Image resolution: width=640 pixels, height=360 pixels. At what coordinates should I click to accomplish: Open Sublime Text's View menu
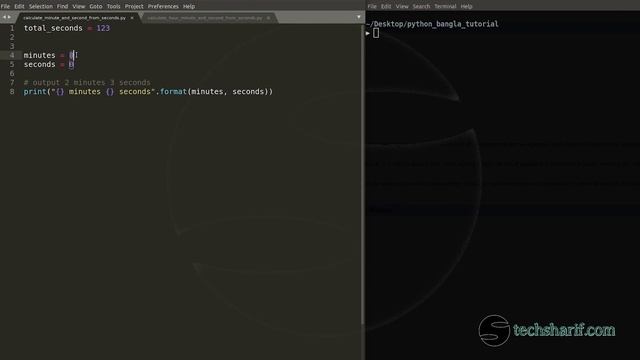click(78, 6)
